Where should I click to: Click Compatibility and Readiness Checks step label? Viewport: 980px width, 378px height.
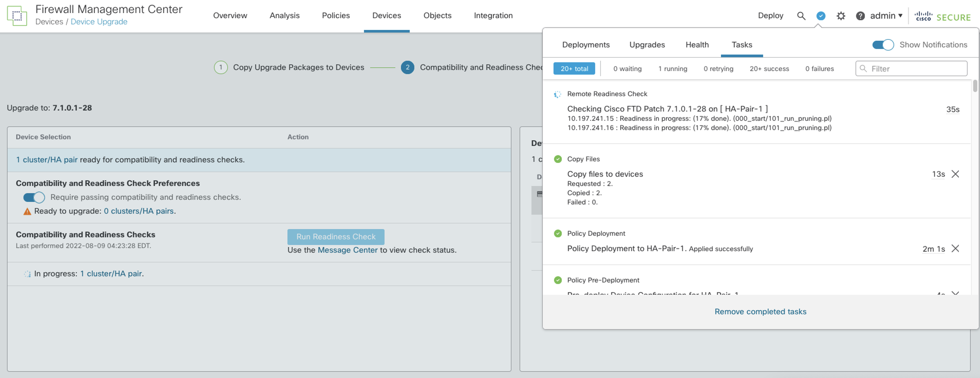click(481, 67)
